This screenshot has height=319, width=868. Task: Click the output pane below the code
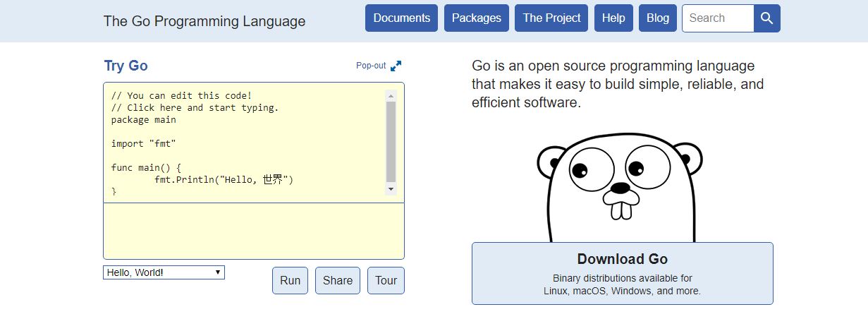coord(254,231)
